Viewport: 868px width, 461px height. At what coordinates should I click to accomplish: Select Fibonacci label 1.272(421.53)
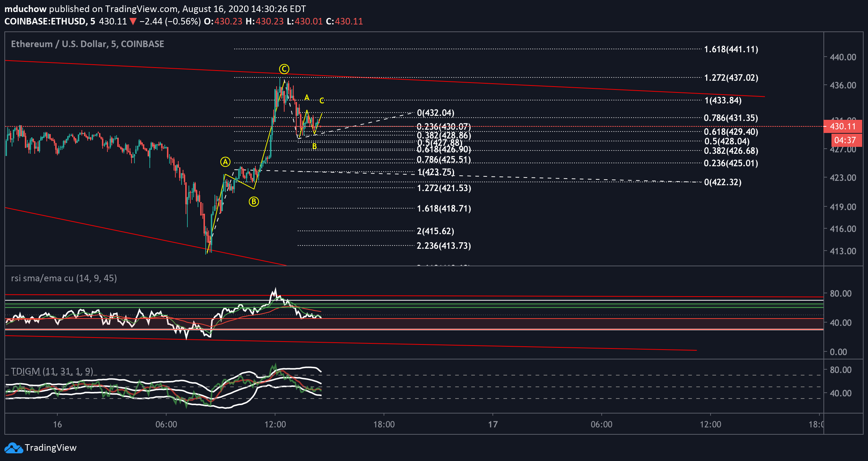coord(444,188)
